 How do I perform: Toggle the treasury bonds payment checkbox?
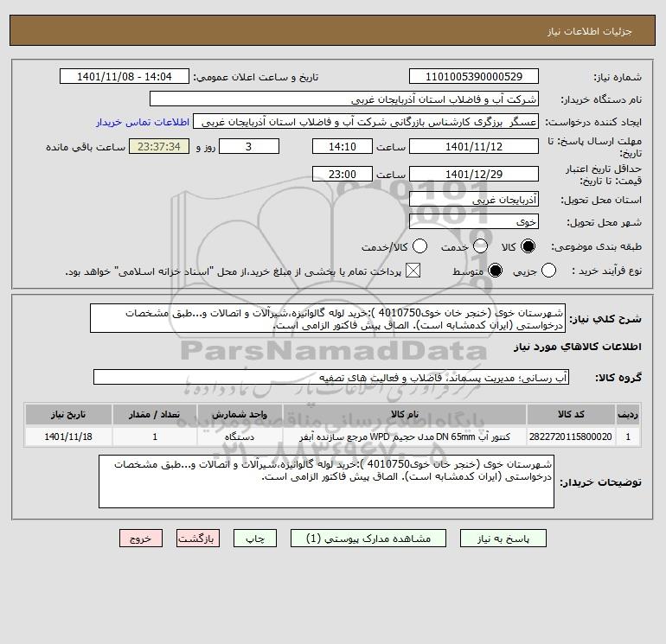[x=413, y=271]
